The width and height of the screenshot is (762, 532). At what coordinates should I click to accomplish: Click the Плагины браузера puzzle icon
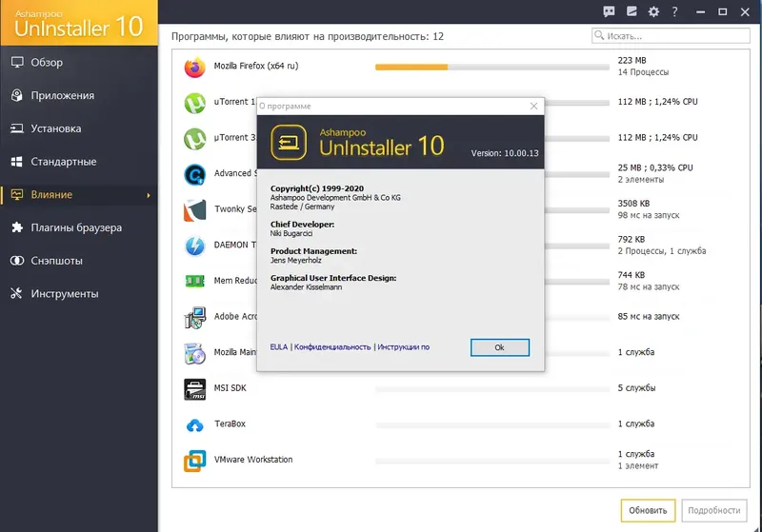click(17, 227)
